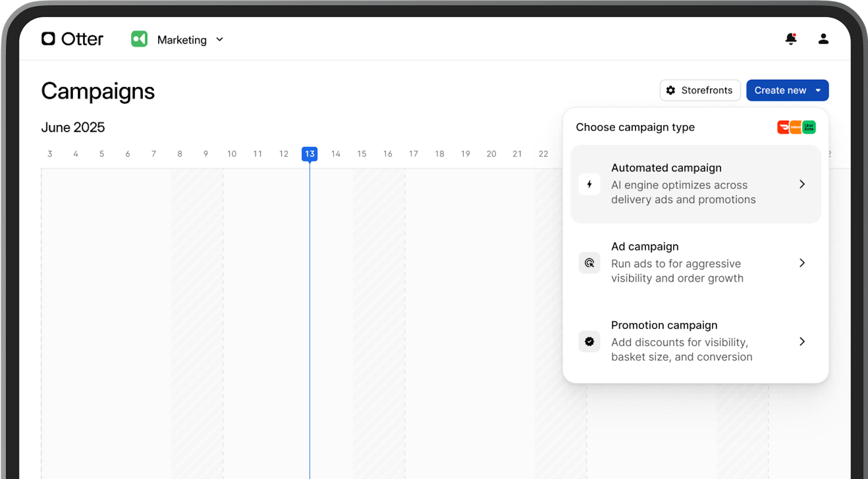Click the Promotion campaign badge check icon
This screenshot has width=868, height=479.
[589, 342]
